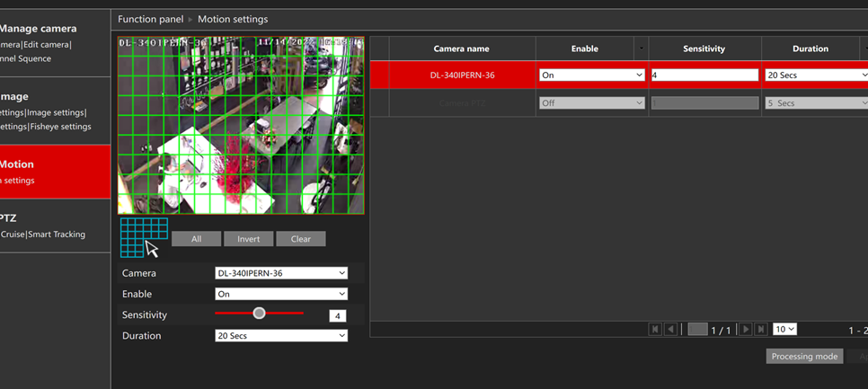Click Function panel in the breadcrumb
The image size is (868, 389).
point(151,20)
